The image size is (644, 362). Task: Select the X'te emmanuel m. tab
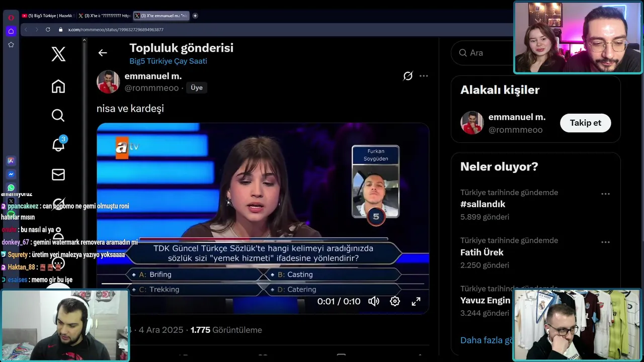(161, 16)
